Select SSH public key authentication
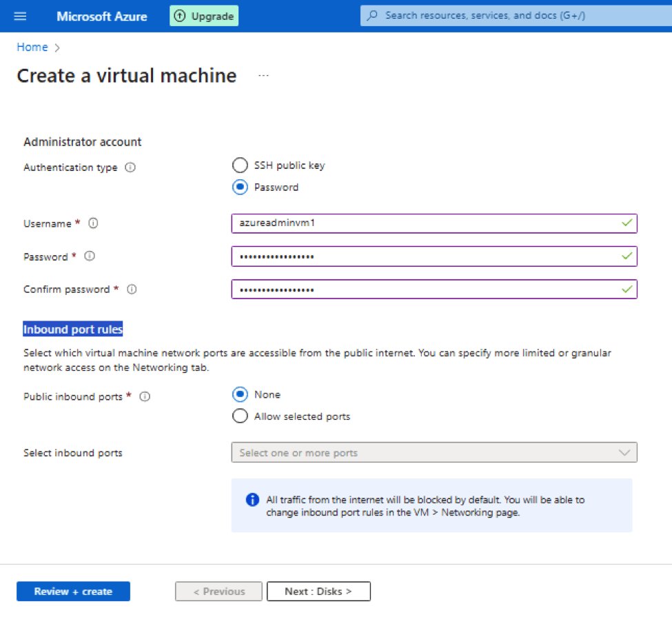The width and height of the screenshot is (672, 619). coord(240,165)
